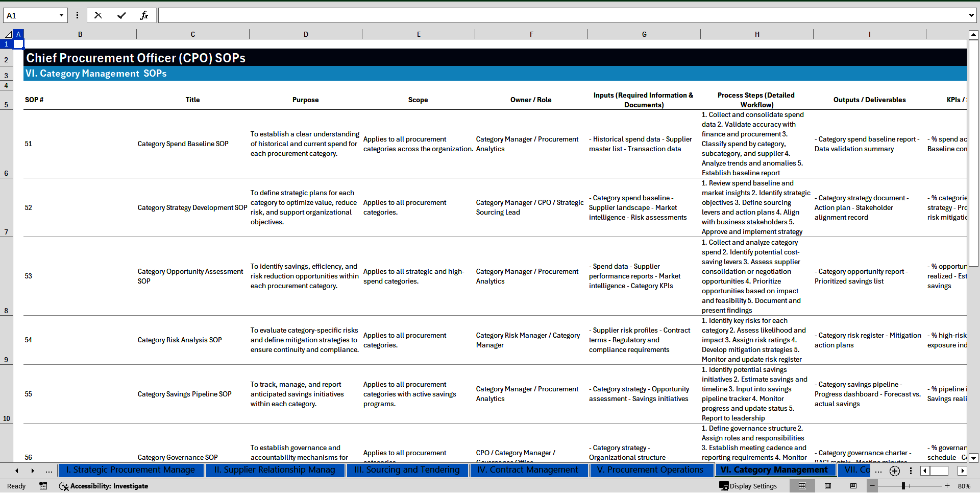The width and height of the screenshot is (980, 493).
Task: Switch to III. Sourcing and Tendering tab
Action: tap(407, 470)
